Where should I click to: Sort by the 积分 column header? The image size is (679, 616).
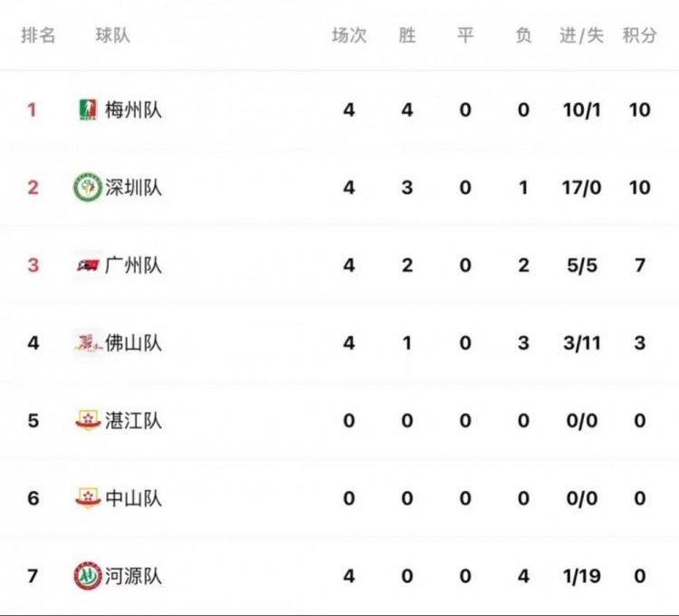639,35
